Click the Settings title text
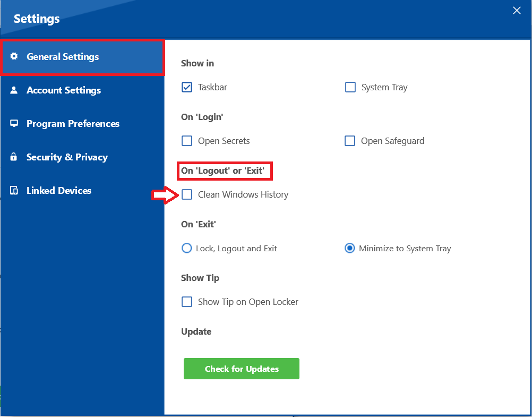This screenshot has width=532, height=417. (x=37, y=19)
